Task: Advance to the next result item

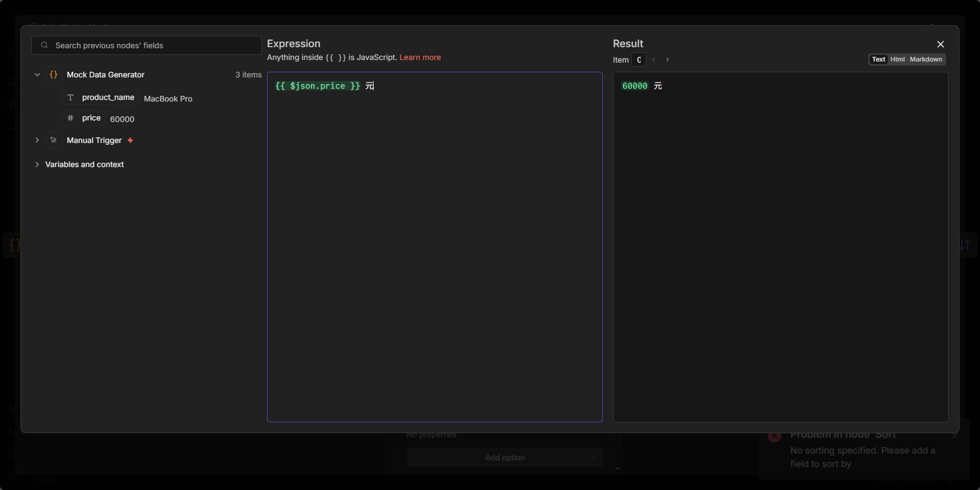Action: 667,60
